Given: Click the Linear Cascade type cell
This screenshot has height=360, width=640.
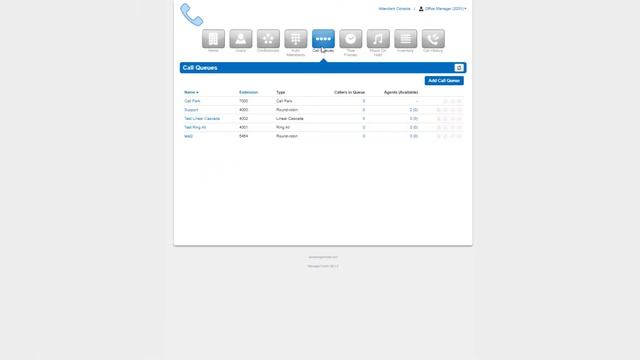Looking at the screenshot, I should click(x=290, y=119).
